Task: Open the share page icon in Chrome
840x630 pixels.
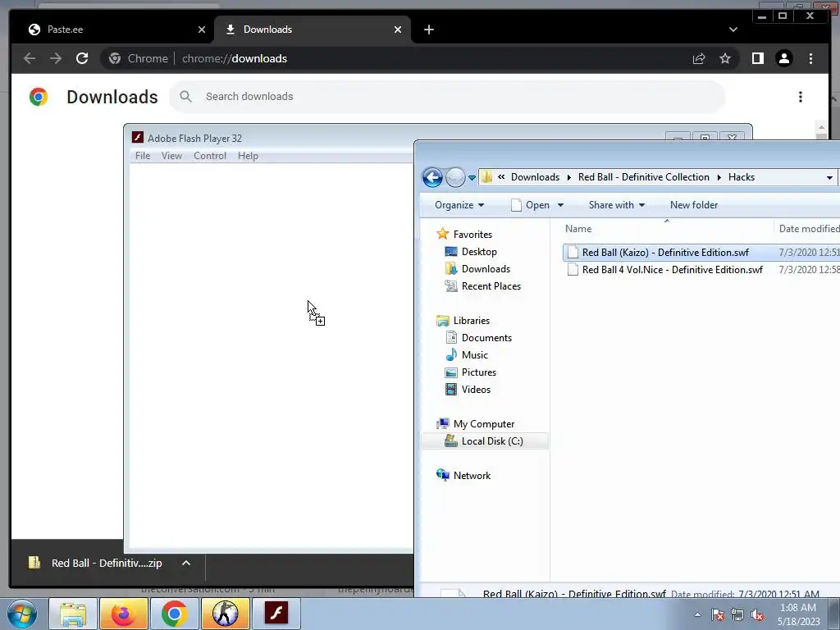Action: 699,58
